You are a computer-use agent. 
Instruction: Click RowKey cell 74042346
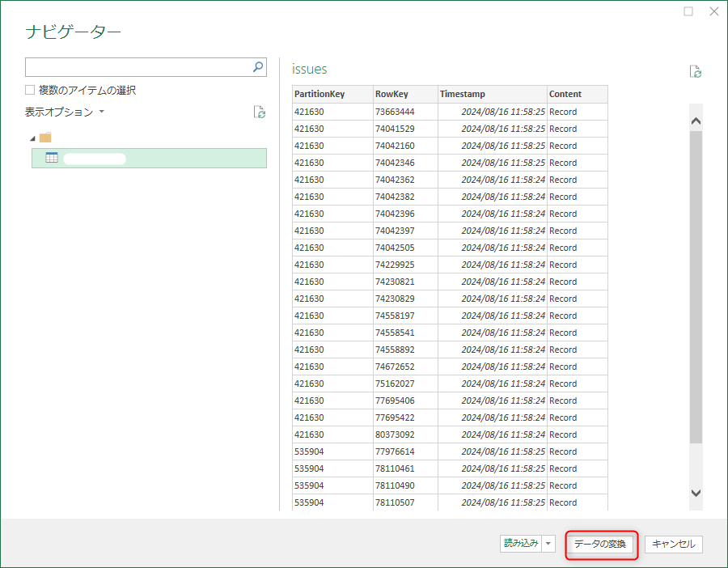(405, 163)
